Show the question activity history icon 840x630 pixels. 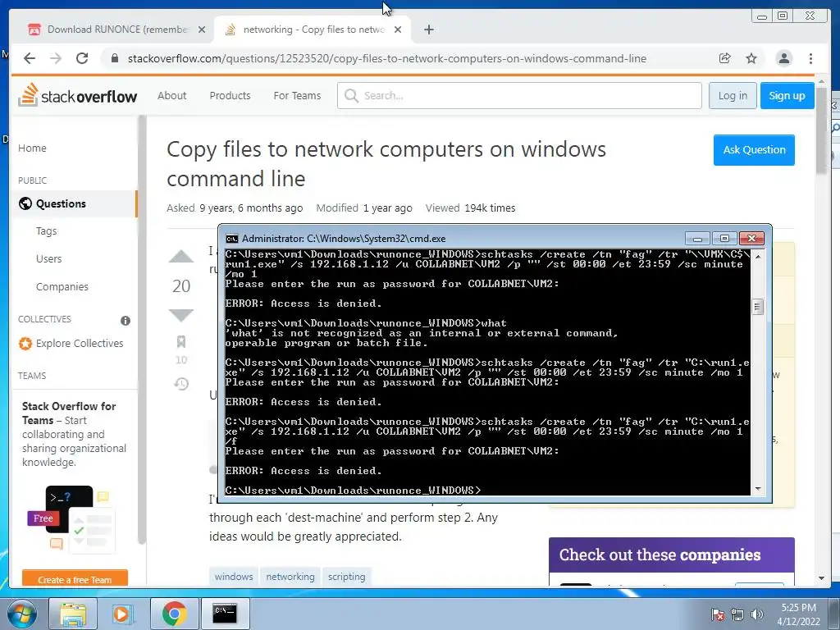coord(181,384)
